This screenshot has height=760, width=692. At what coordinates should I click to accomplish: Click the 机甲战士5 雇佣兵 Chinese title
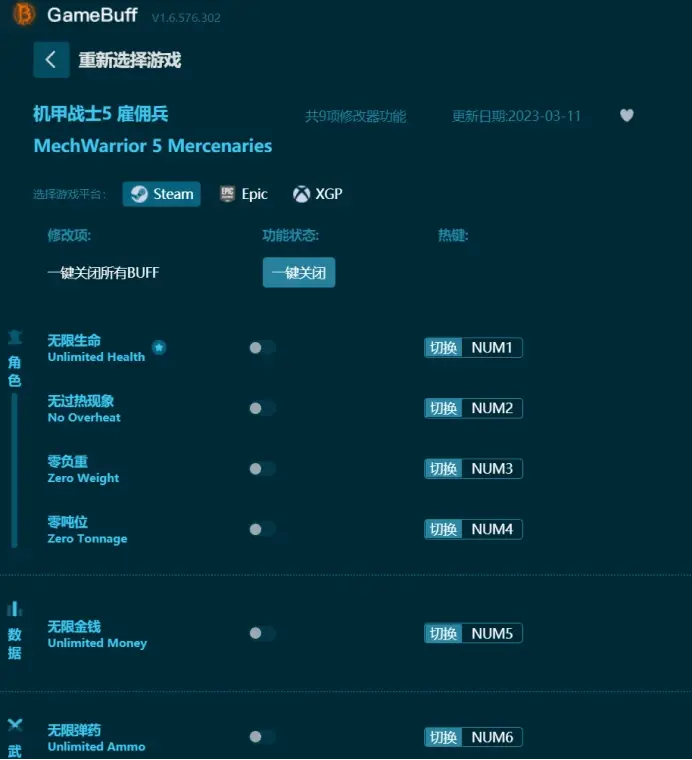click(101, 114)
